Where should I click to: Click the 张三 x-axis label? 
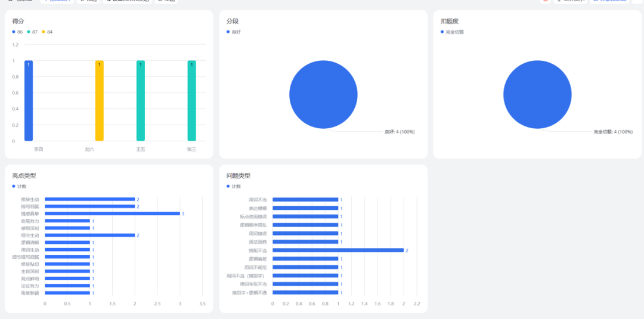(191, 150)
